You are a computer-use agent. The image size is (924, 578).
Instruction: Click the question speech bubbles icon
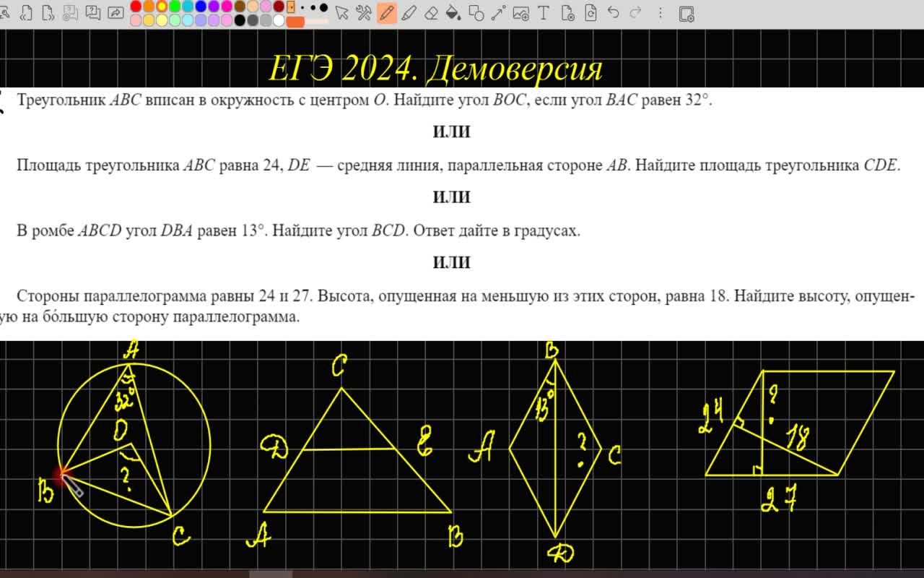93,13
